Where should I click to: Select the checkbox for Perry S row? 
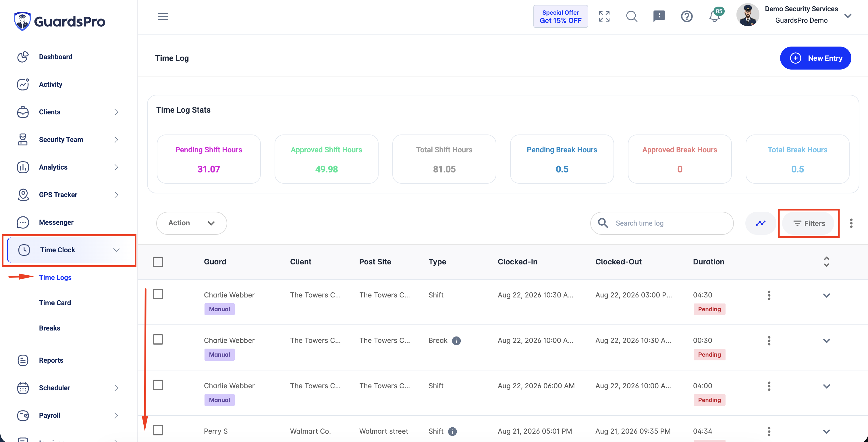point(158,430)
